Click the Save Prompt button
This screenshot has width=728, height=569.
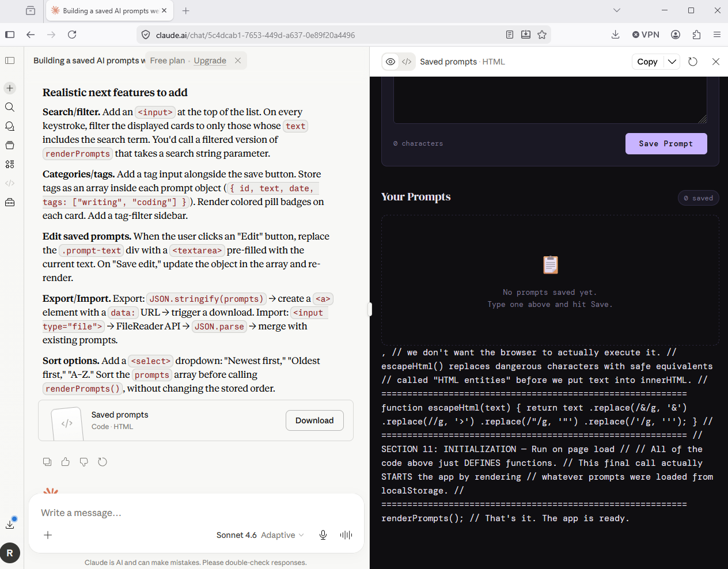click(666, 144)
